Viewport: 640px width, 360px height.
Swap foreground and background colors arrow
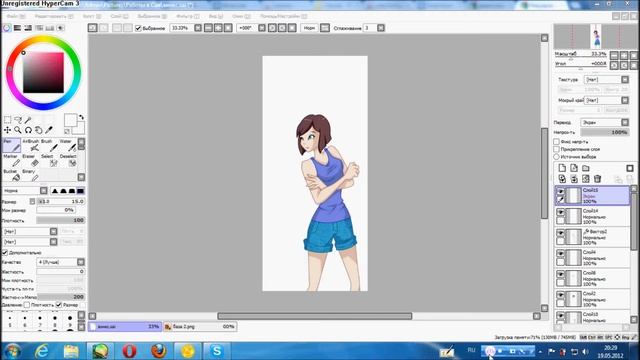[x=81, y=117]
